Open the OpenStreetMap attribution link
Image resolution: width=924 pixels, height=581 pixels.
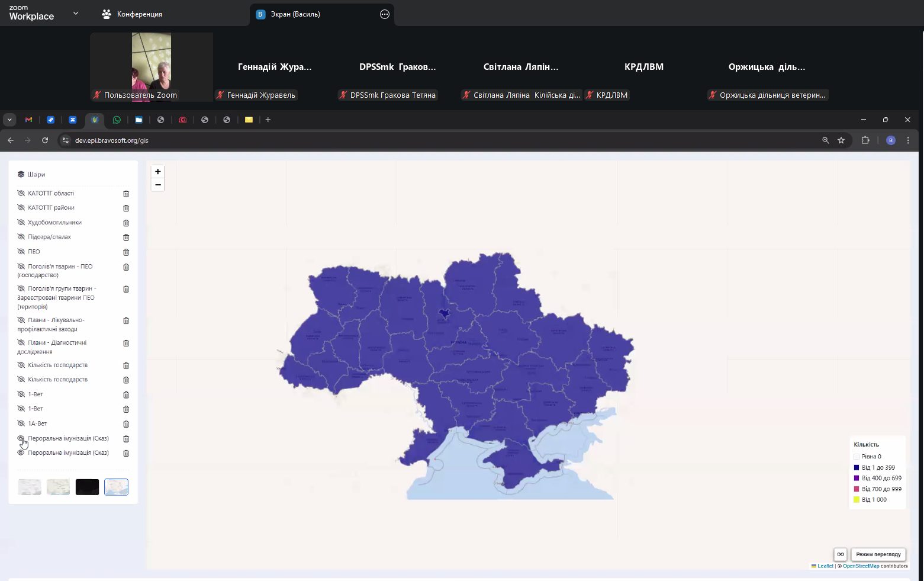pos(861,566)
